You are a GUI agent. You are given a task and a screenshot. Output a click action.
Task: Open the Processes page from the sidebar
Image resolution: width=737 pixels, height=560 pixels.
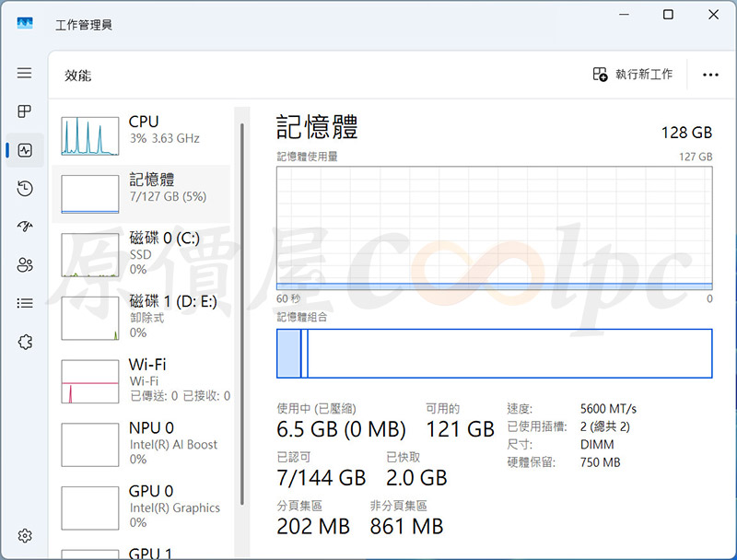[25, 111]
